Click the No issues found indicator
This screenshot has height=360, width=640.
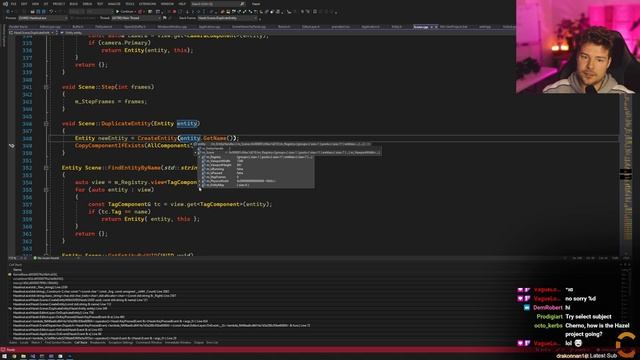[46, 258]
